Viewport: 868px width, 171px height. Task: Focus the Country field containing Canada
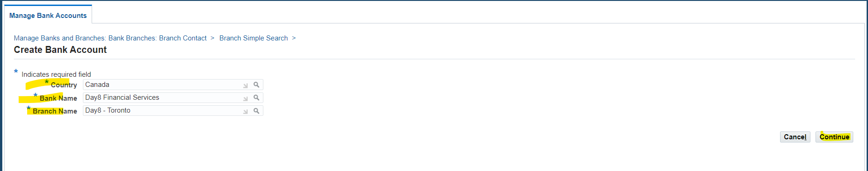coord(173,85)
